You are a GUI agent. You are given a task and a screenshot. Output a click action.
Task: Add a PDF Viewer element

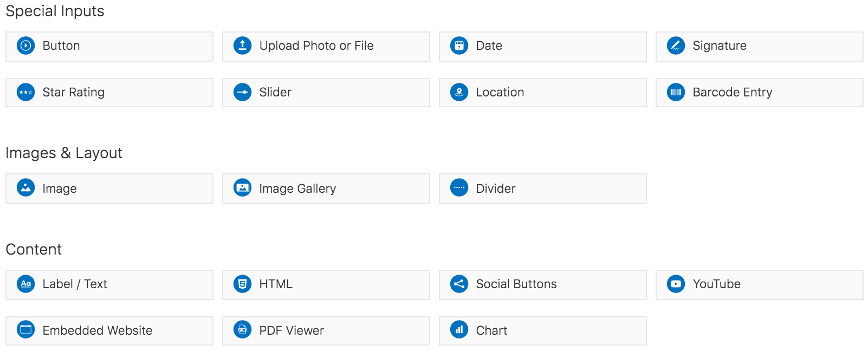326,330
